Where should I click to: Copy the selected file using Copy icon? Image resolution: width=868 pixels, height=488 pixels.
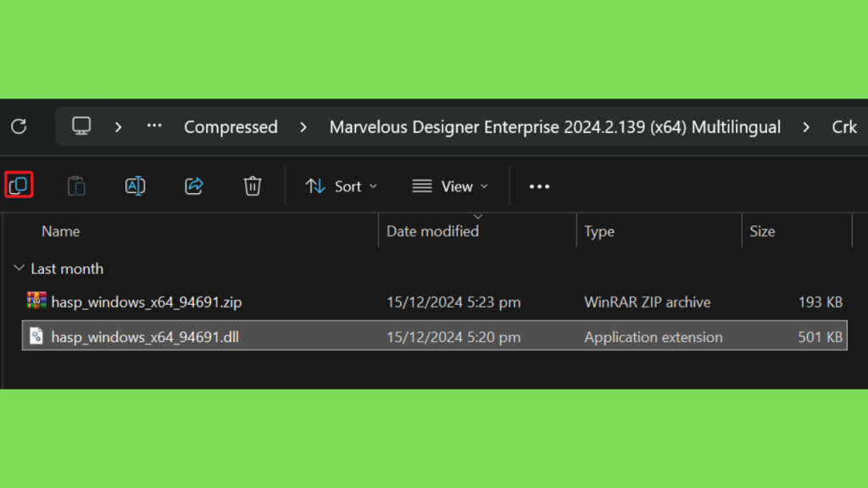coord(19,185)
